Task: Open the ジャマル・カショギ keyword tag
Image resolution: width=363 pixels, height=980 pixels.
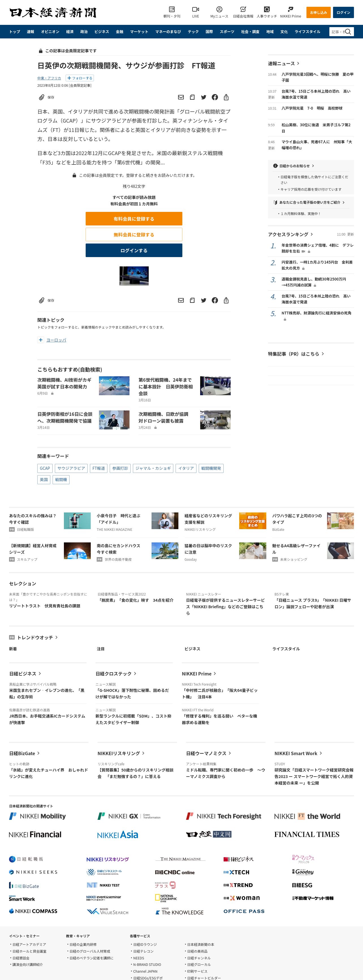Action: tap(153, 468)
